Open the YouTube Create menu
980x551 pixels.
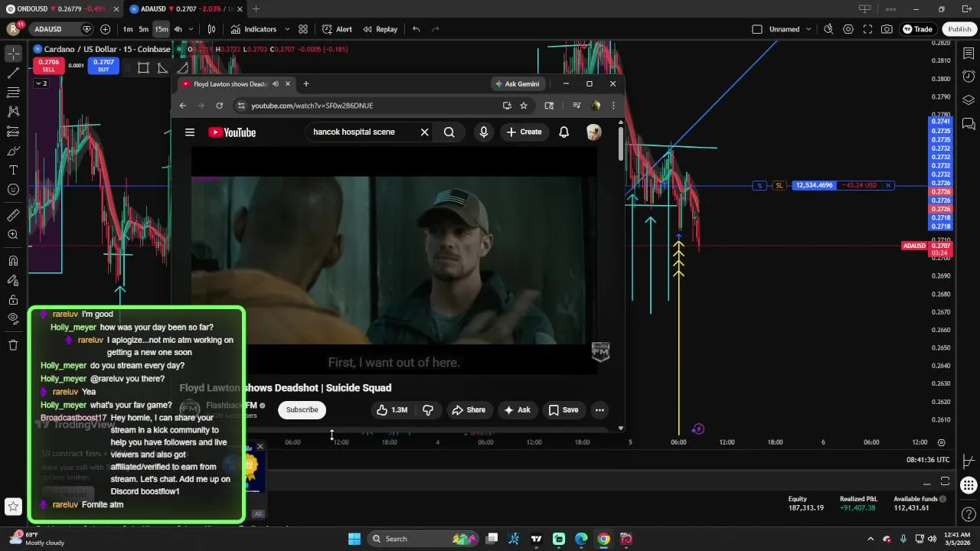coord(524,132)
